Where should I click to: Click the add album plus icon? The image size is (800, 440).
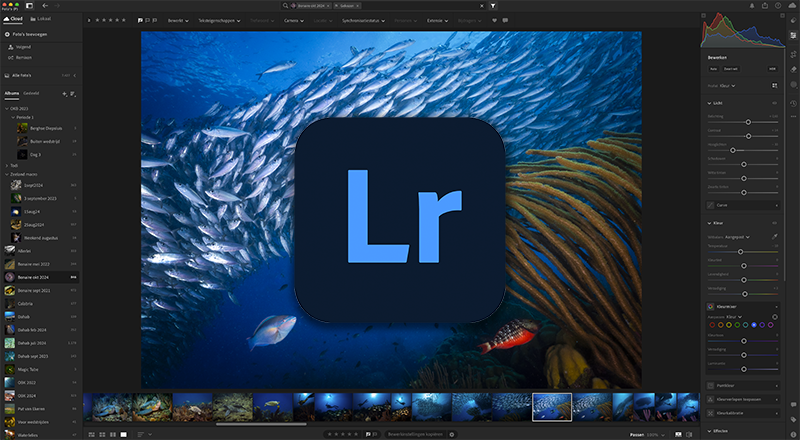pyautogui.click(x=64, y=94)
